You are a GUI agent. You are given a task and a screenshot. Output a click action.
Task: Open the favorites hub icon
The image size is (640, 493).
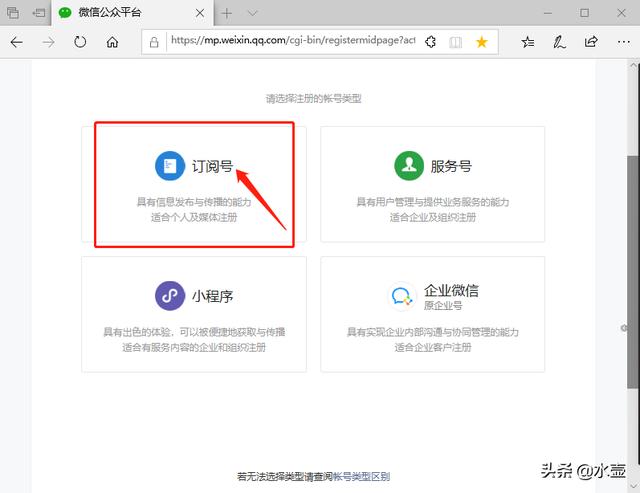pyautogui.click(x=527, y=42)
